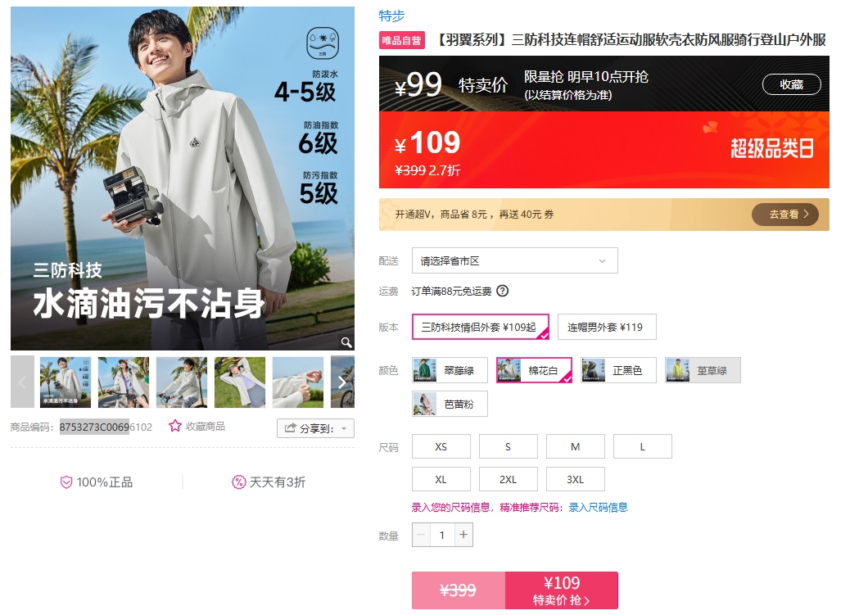
Task: Click the 100%正品 shield icon
Action: [x=66, y=482]
